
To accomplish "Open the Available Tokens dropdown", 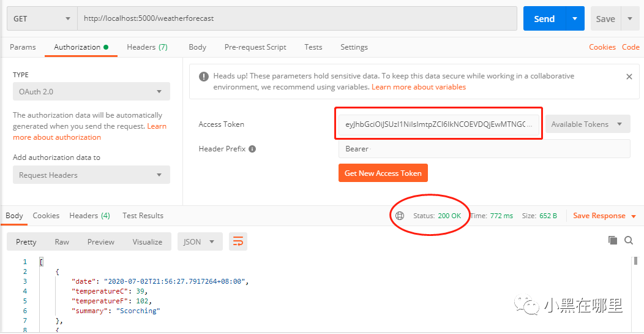I will [588, 124].
